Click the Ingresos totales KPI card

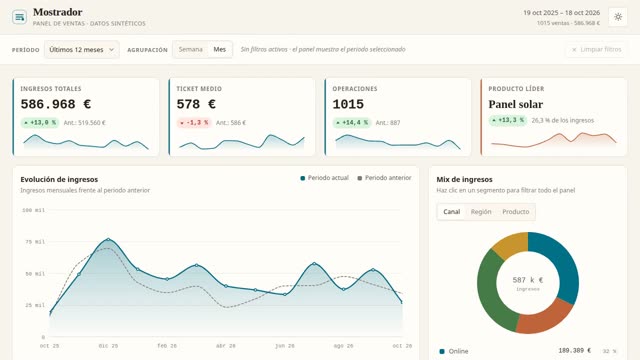[x=86, y=117]
